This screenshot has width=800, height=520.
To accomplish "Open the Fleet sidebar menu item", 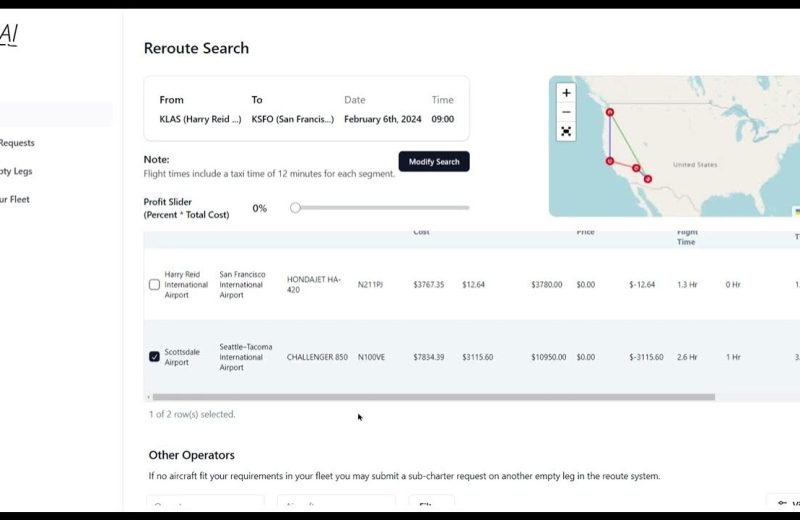I will (16, 199).
